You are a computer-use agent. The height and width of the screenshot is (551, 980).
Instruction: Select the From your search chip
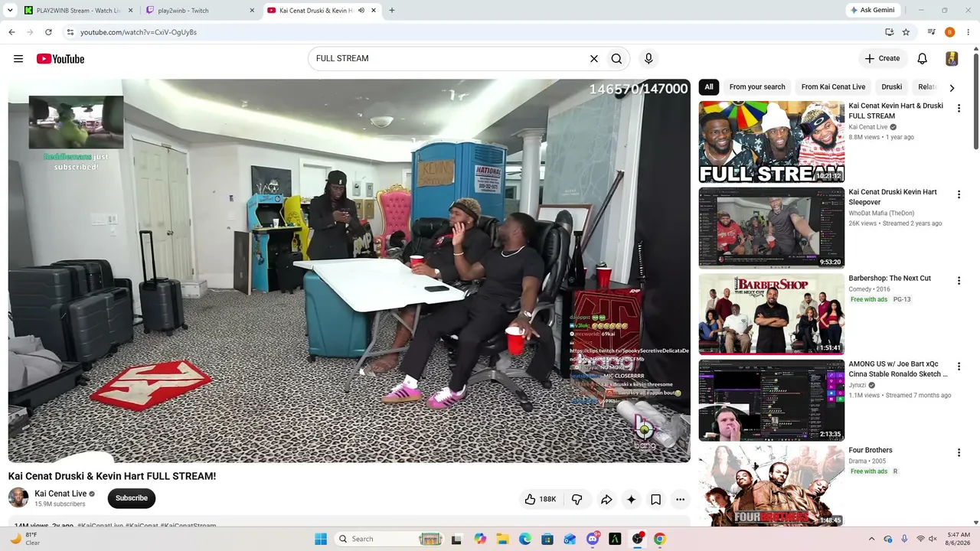[x=757, y=87]
